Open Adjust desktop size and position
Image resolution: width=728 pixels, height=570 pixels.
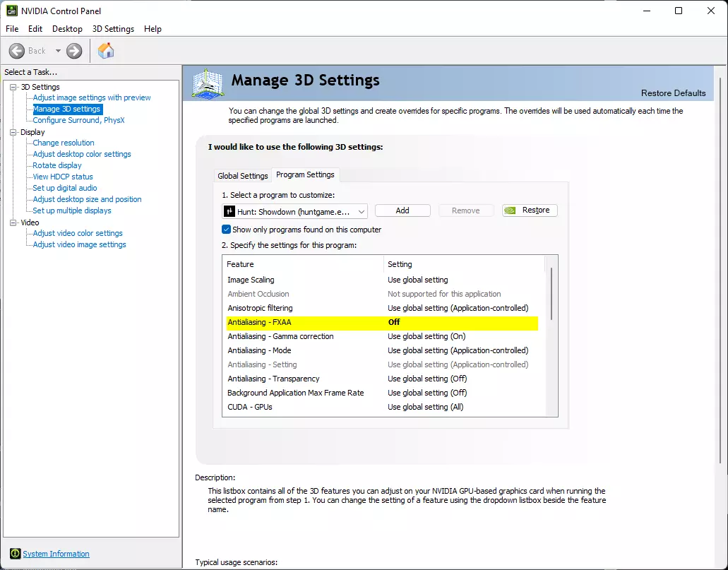[x=87, y=199]
